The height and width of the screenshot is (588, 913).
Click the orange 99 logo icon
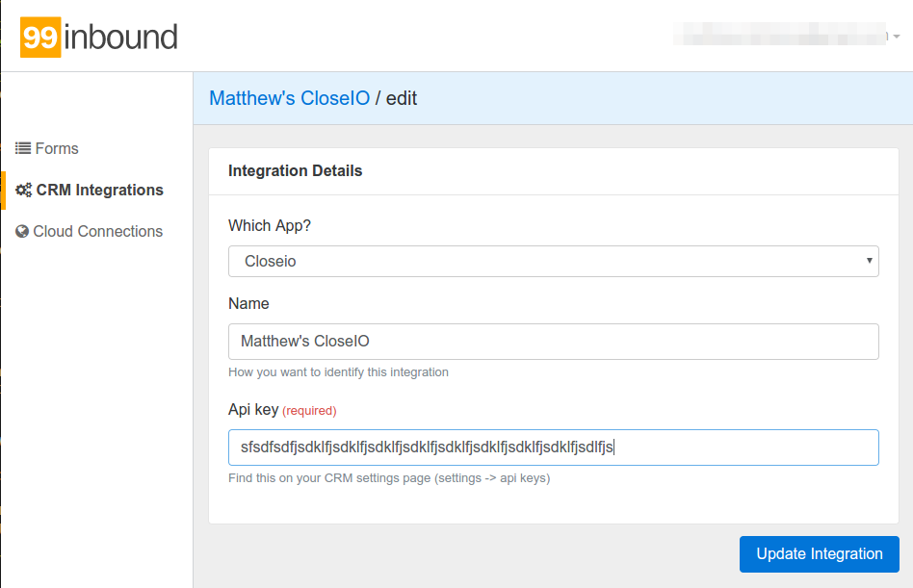click(x=40, y=37)
